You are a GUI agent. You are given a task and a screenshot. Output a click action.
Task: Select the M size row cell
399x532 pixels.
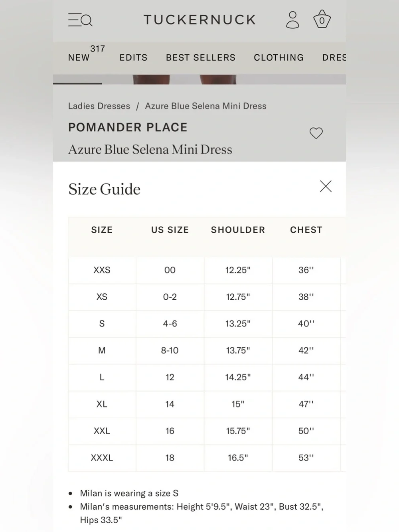point(102,350)
